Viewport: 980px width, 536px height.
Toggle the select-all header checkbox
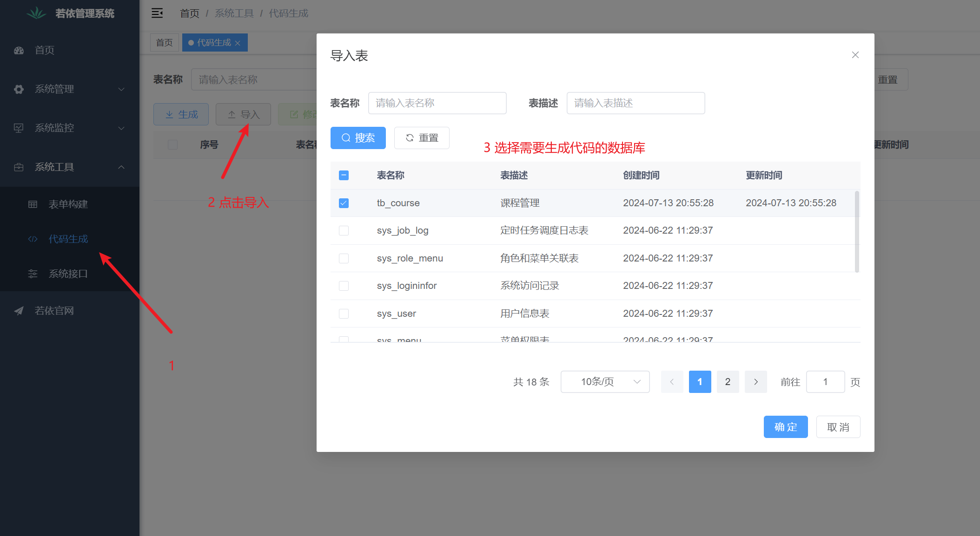[344, 175]
